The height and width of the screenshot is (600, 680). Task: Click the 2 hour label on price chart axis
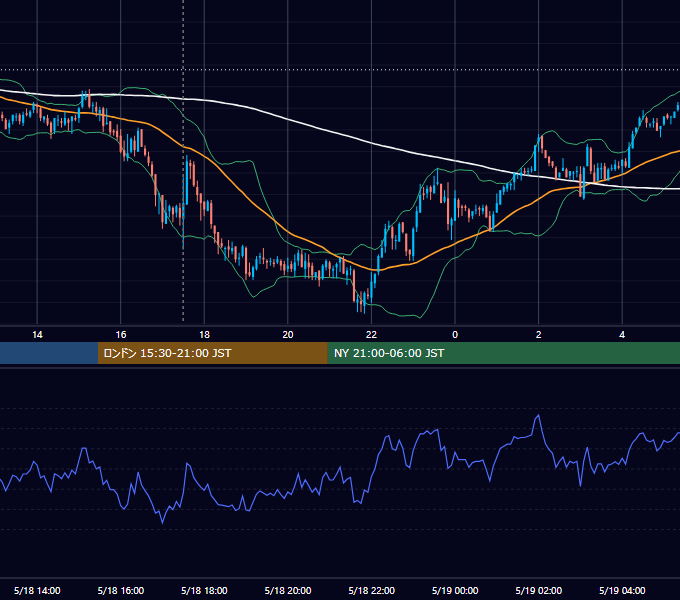pyautogui.click(x=539, y=335)
